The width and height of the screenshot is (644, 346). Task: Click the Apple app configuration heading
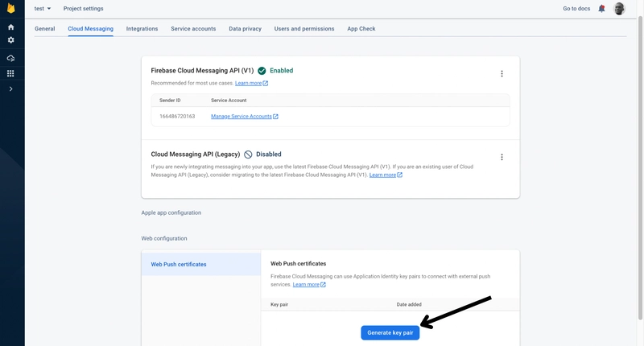(x=171, y=213)
